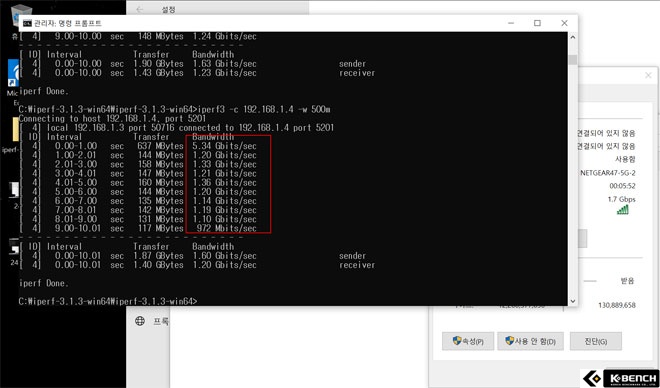Open the Recycle Bin desktop icon
Viewport: 660px width, 388px height.
[22, 12]
